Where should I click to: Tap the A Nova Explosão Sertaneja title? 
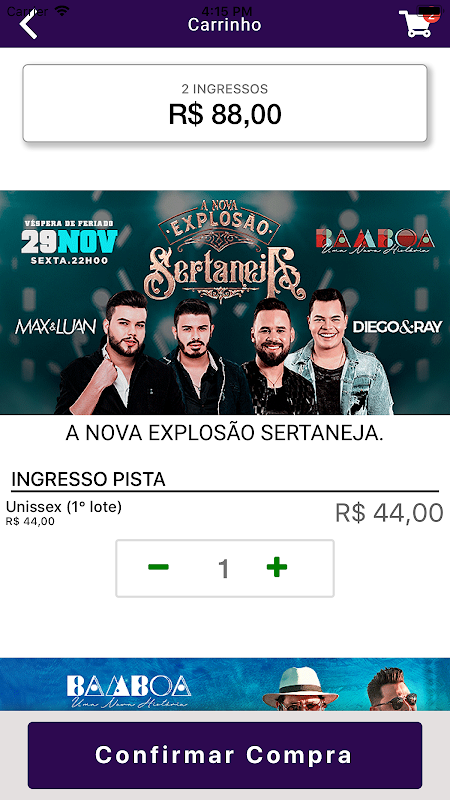pyautogui.click(x=224, y=434)
